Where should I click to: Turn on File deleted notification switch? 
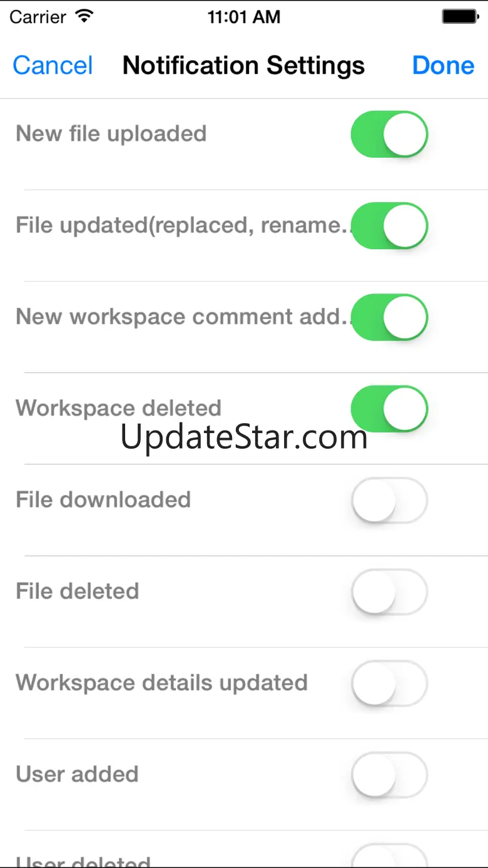click(x=389, y=591)
